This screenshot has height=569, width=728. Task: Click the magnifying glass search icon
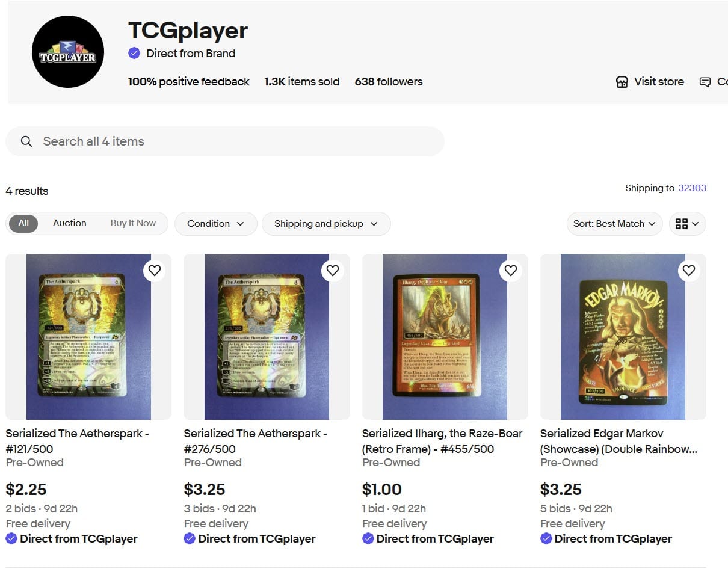click(26, 141)
